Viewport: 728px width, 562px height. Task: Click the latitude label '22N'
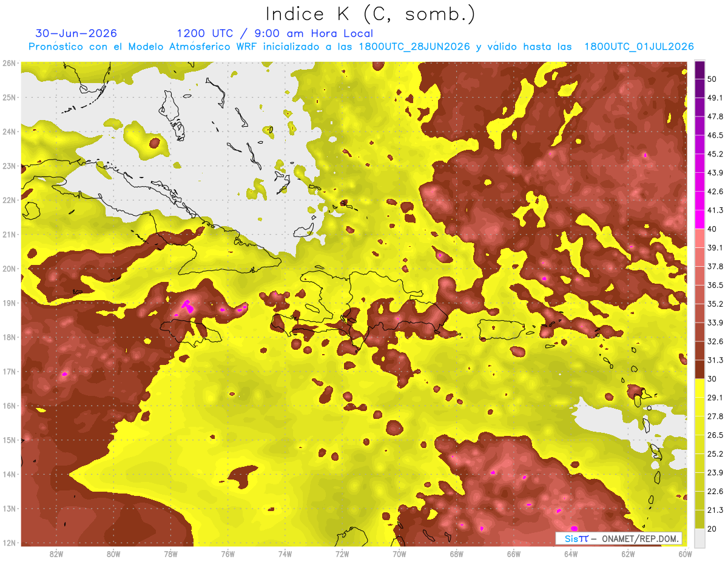coord(9,200)
